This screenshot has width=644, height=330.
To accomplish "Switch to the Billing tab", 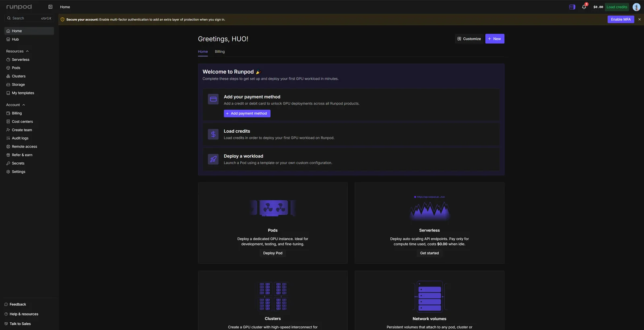I will (x=220, y=52).
